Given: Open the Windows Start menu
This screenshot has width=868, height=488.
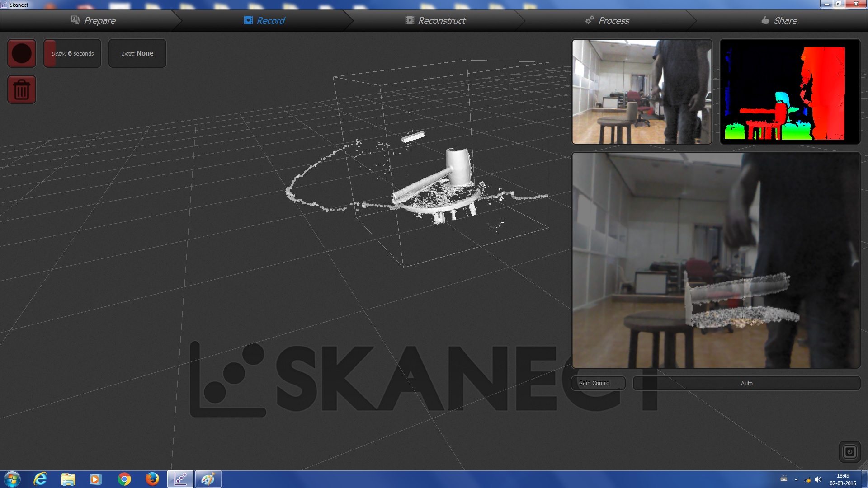Looking at the screenshot, I should coord(12,479).
